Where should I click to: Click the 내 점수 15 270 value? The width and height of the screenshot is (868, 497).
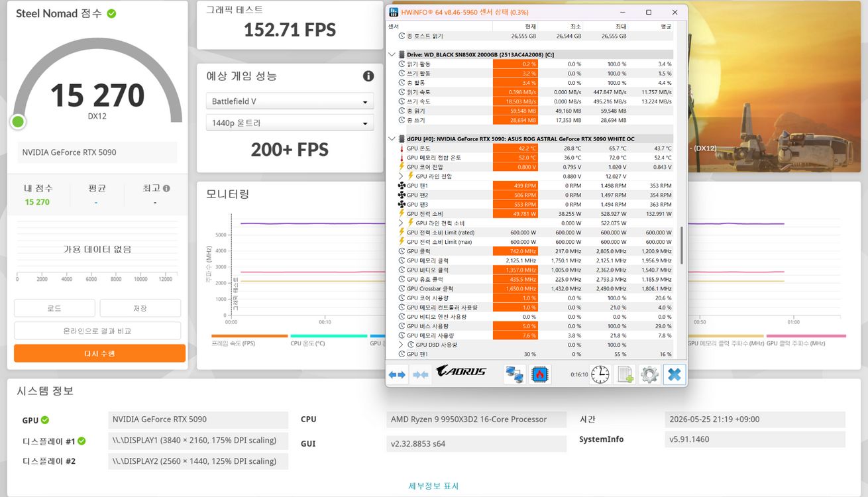37,202
